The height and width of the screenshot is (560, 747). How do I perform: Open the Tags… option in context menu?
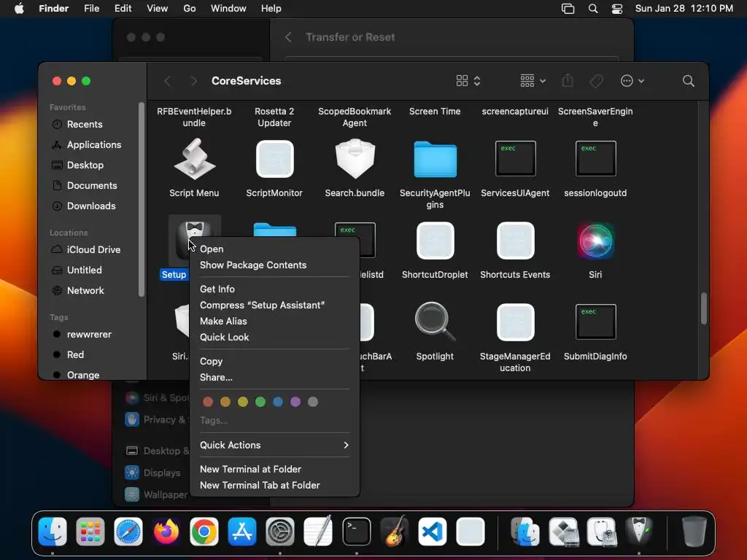214,421
